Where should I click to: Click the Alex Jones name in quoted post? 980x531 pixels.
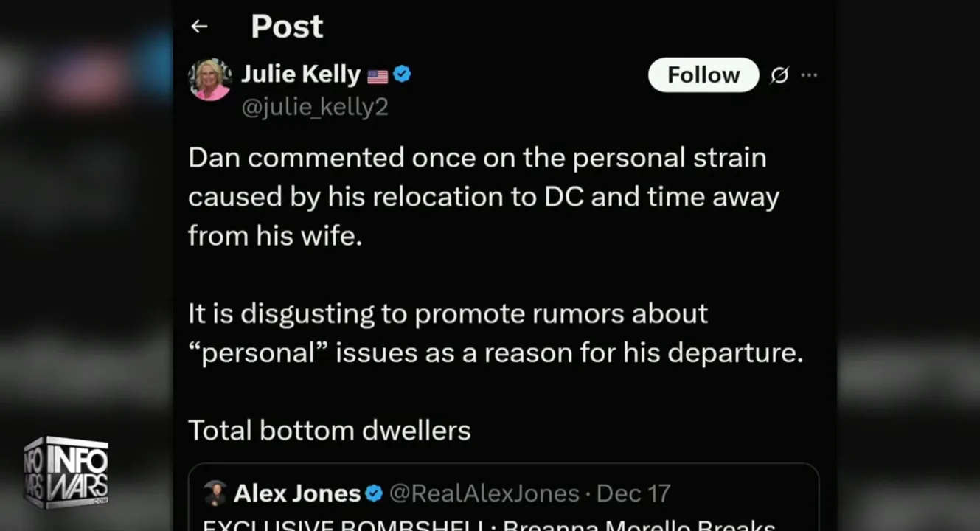tap(296, 493)
